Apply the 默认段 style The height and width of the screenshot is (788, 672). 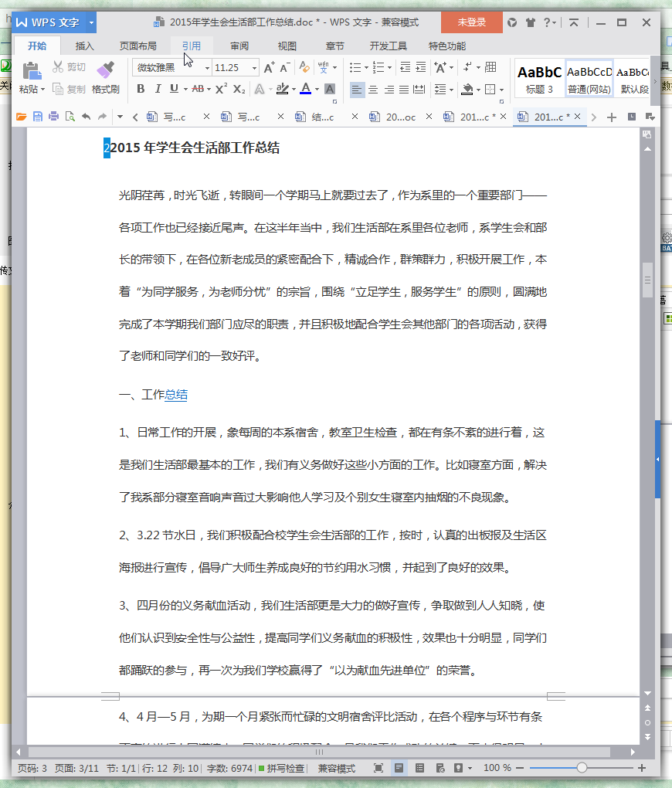click(633, 80)
